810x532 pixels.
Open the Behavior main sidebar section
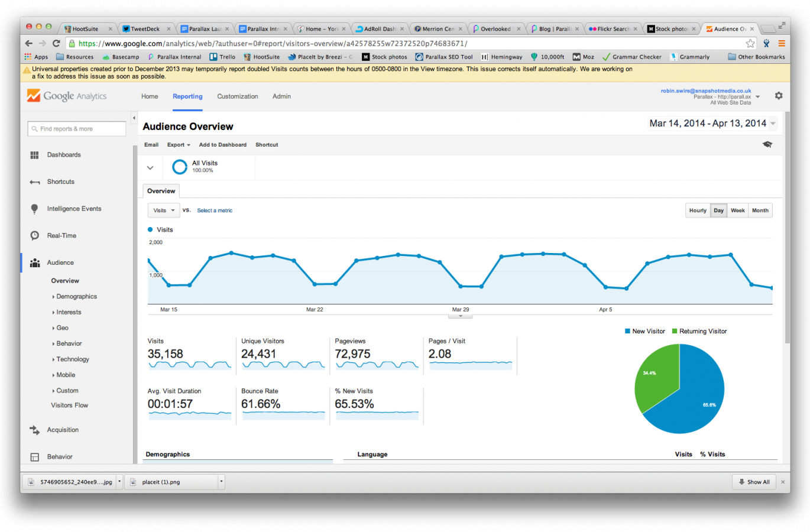pyautogui.click(x=60, y=457)
